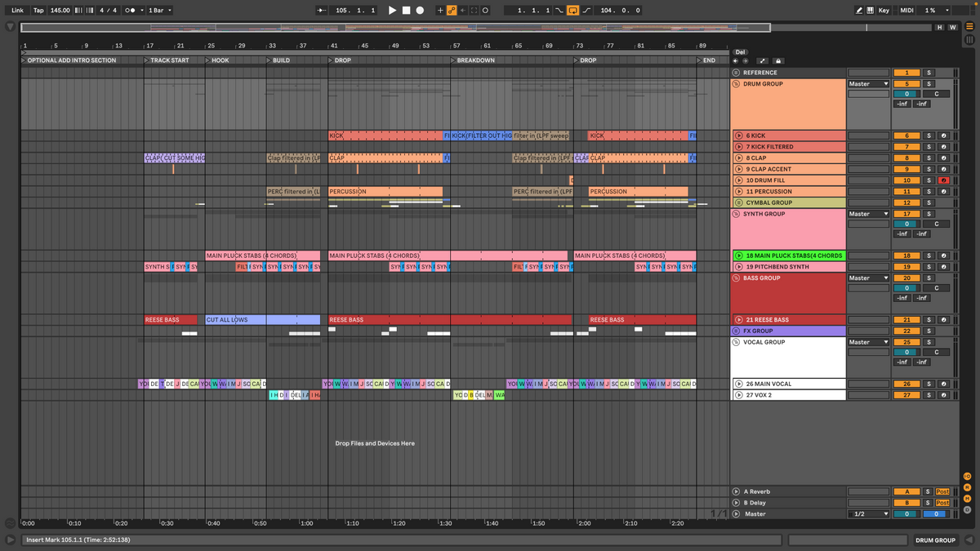This screenshot has width=980, height=551.
Task: Show the computer MIDI keyboard icon
Action: pyautogui.click(x=871, y=9)
